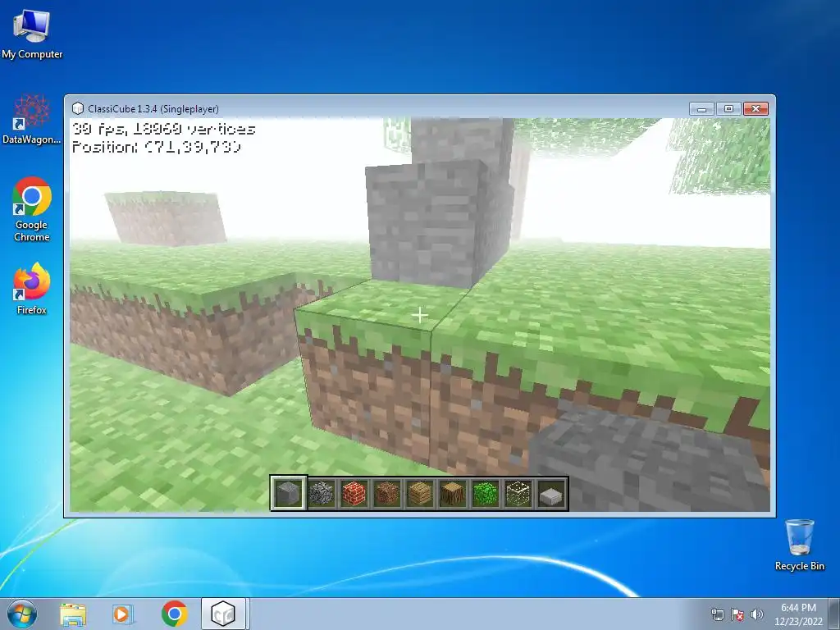Open network status tray icon

click(717, 614)
